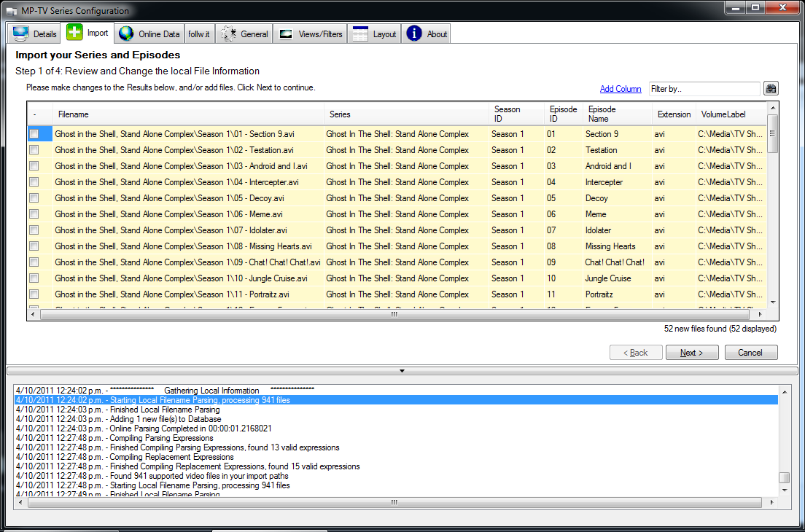This screenshot has height=532, width=805.
Task: Click the gears icon on General tab
Action: pos(228,34)
